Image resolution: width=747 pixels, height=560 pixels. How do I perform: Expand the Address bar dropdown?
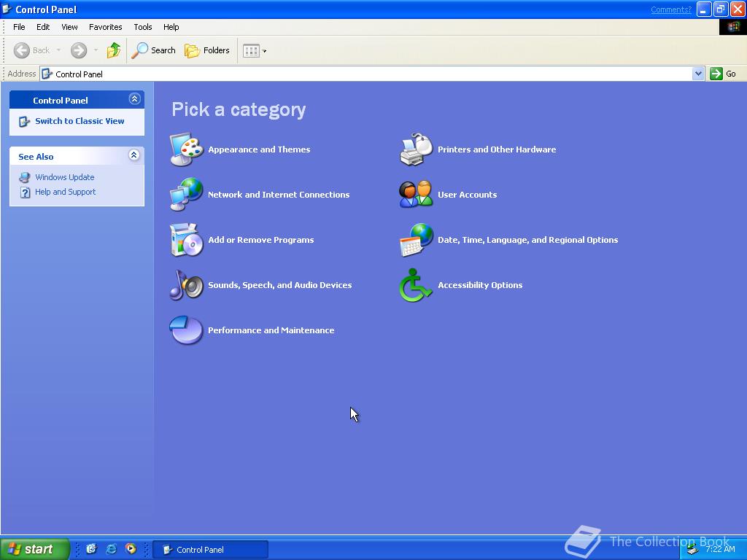click(698, 74)
